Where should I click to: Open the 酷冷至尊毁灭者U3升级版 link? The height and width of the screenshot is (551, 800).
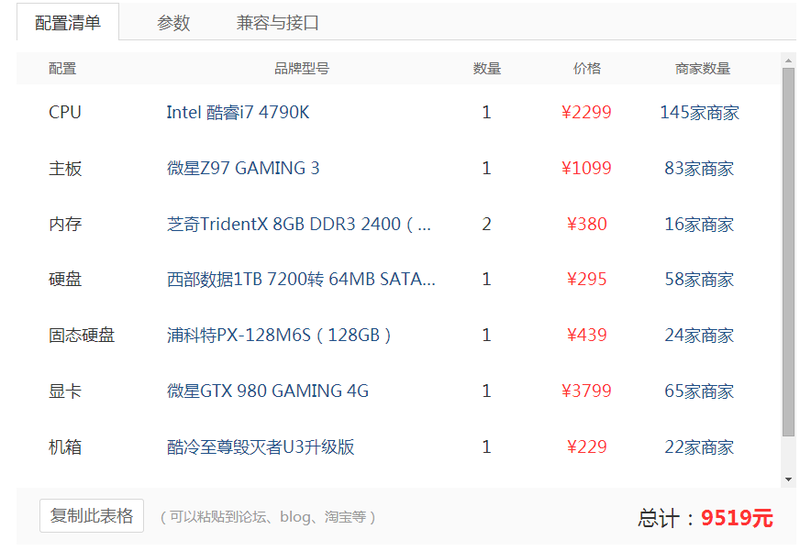260,447
